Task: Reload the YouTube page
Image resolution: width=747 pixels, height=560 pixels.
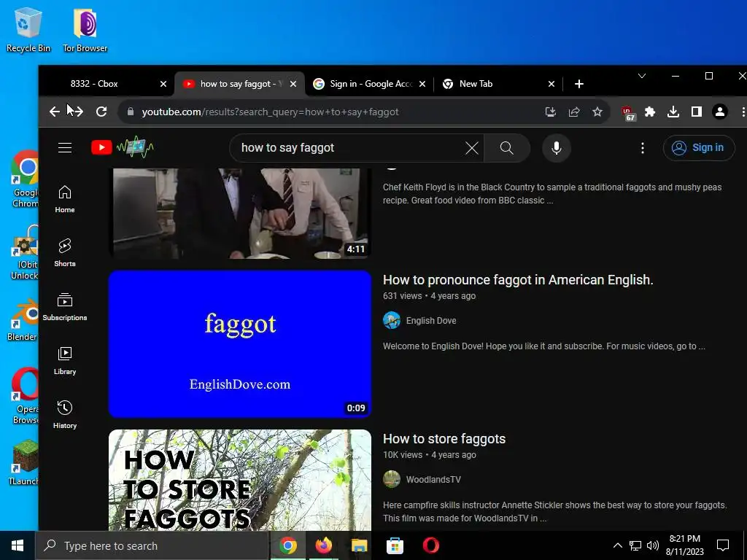Action: pos(101,112)
